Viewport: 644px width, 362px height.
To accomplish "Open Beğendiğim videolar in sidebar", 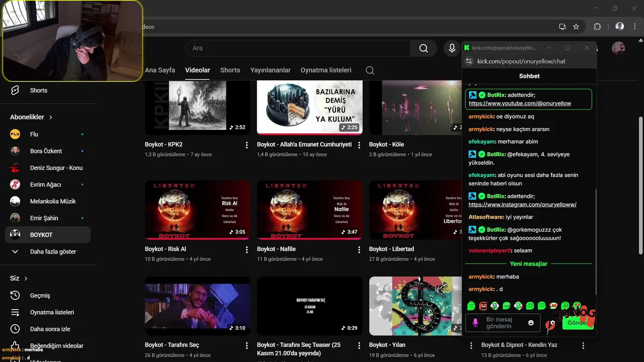I will (48, 346).
